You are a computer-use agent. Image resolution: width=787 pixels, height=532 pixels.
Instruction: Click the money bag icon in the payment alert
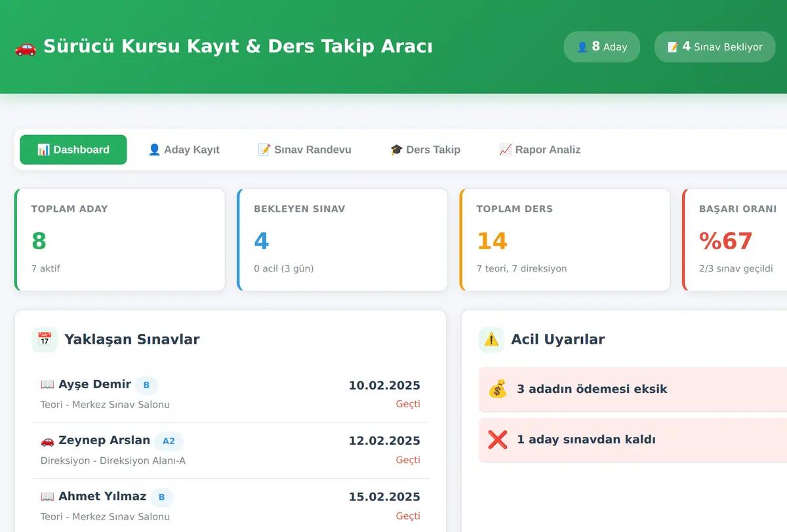tap(498, 389)
